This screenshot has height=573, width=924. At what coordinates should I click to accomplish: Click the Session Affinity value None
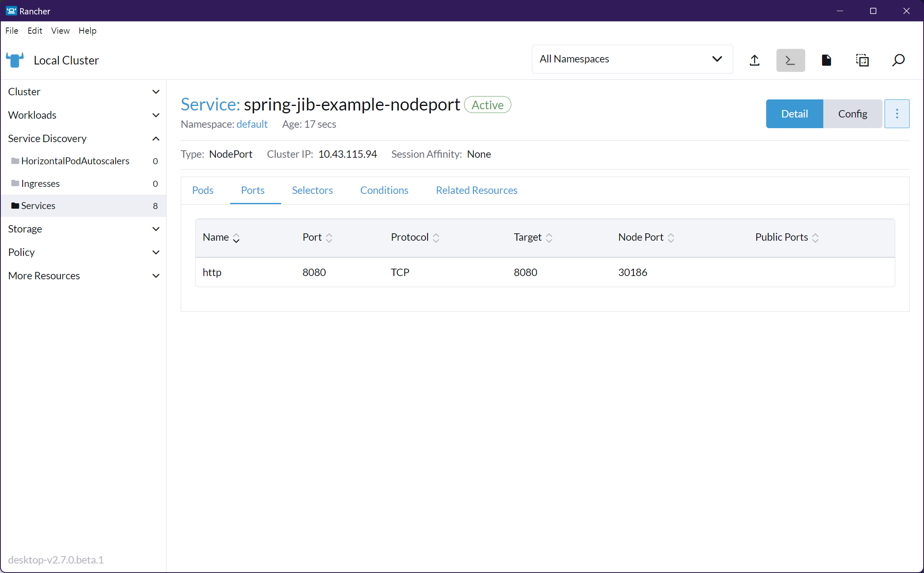(x=479, y=154)
